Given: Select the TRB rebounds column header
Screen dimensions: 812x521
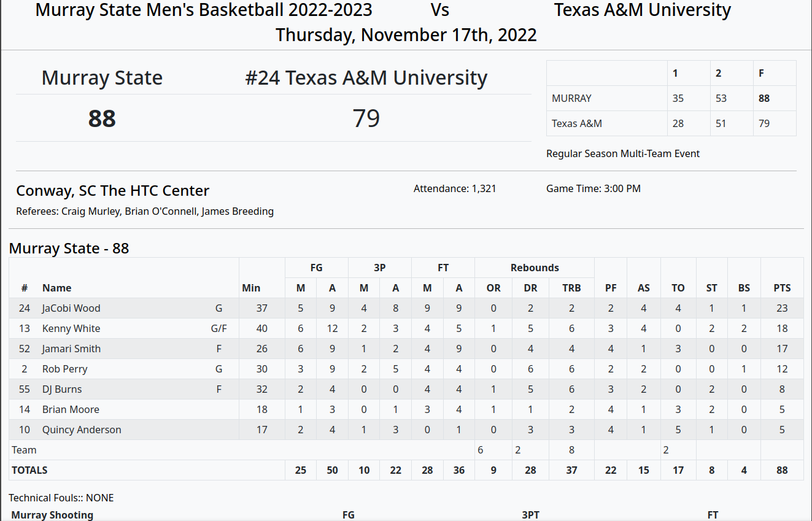Looking at the screenshot, I should click(x=571, y=288).
